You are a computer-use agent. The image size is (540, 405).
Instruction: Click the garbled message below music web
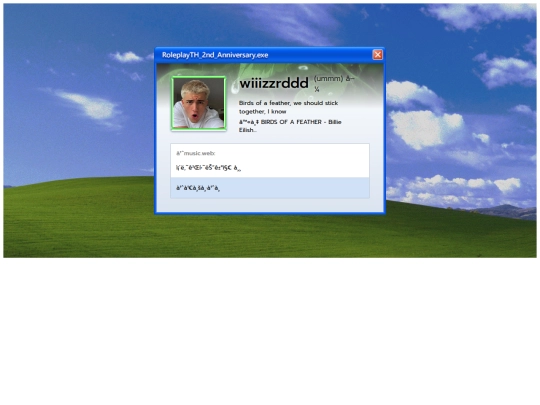pos(208,168)
